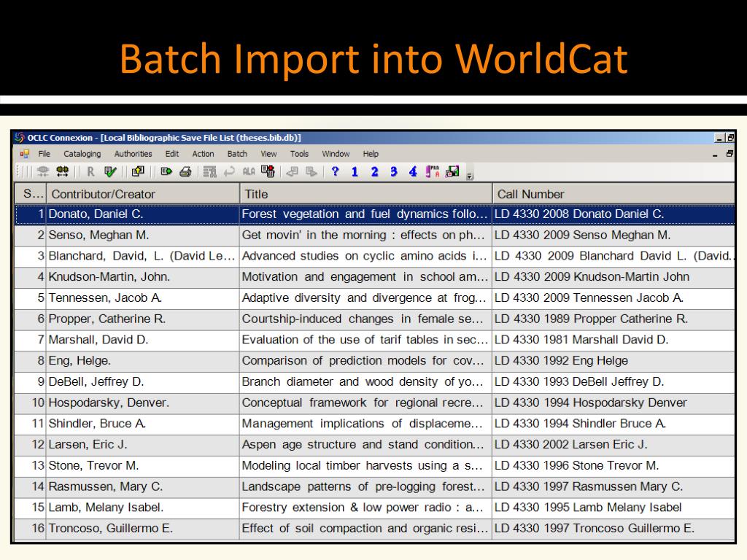Open the Window menu

(336, 154)
